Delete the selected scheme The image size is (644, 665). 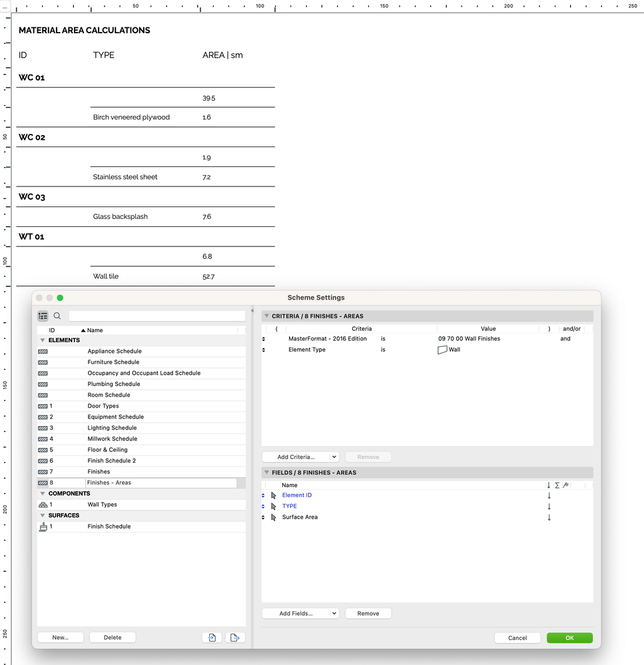coord(113,638)
